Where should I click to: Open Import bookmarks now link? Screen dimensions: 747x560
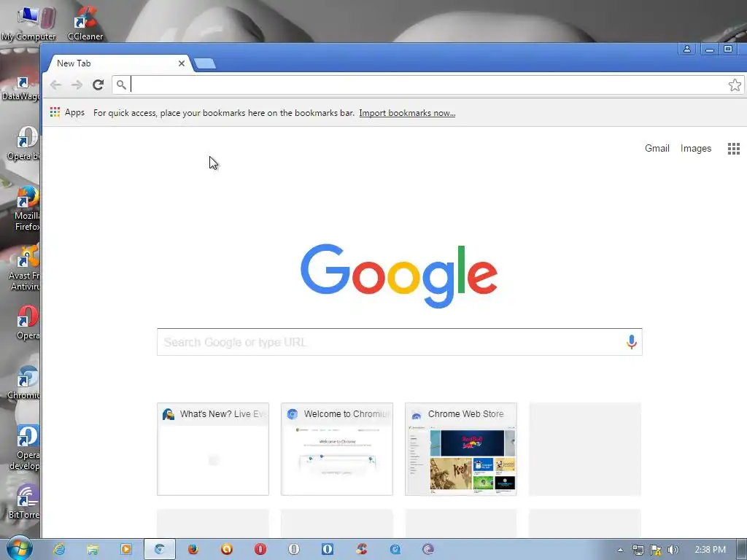pyautogui.click(x=407, y=113)
